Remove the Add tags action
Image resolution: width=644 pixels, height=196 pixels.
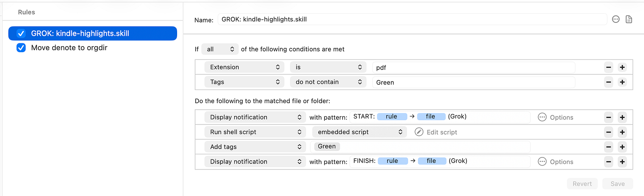609,147
